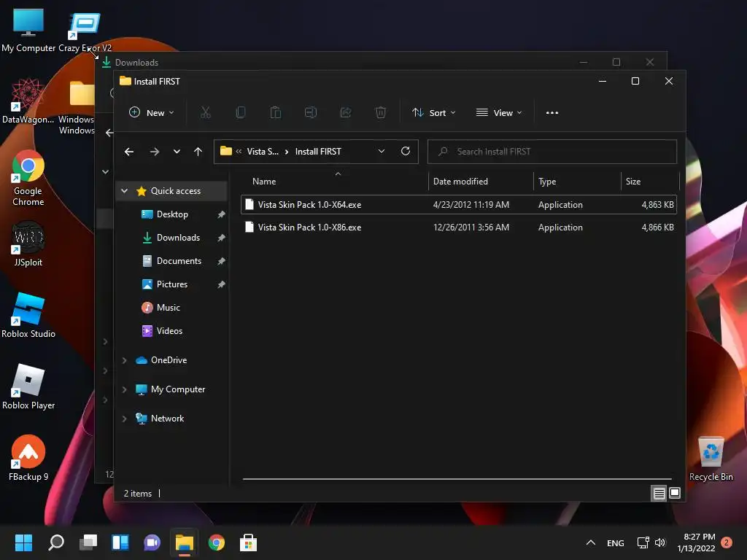Go up one folder level arrow

pos(198,152)
